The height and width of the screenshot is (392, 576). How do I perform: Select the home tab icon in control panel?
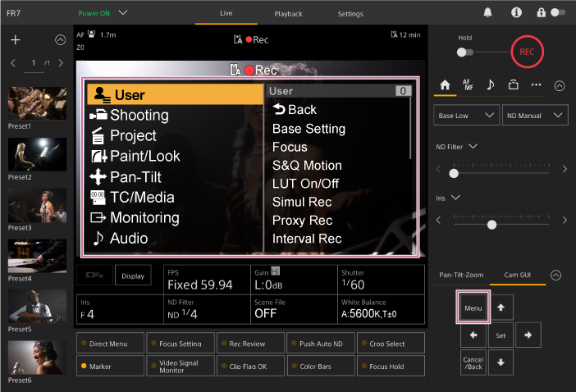tap(446, 84)
